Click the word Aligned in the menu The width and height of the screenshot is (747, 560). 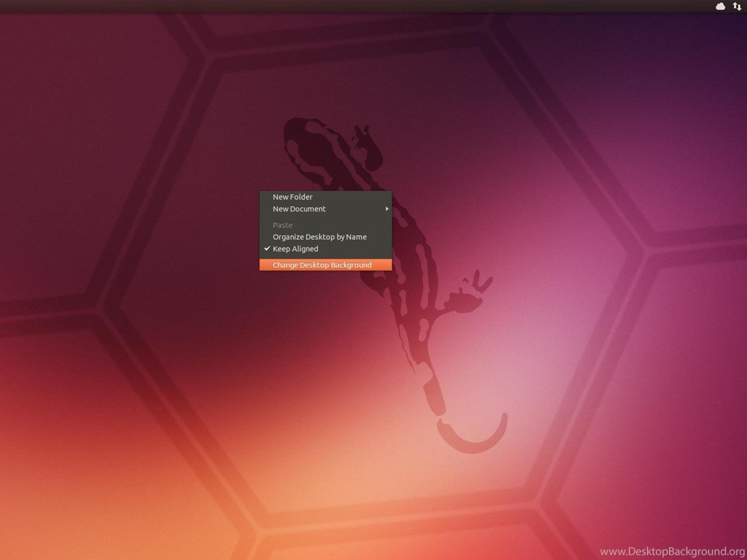(305, 249)
